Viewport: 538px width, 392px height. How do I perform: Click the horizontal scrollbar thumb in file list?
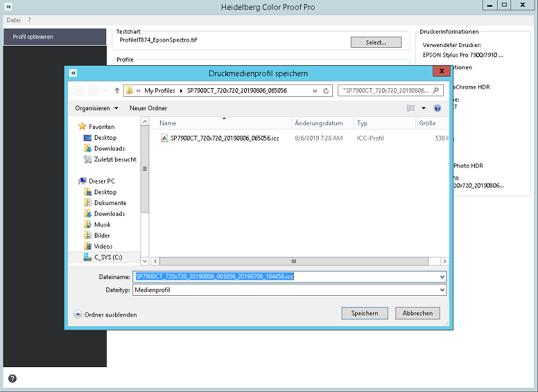(x=294, y=262)
